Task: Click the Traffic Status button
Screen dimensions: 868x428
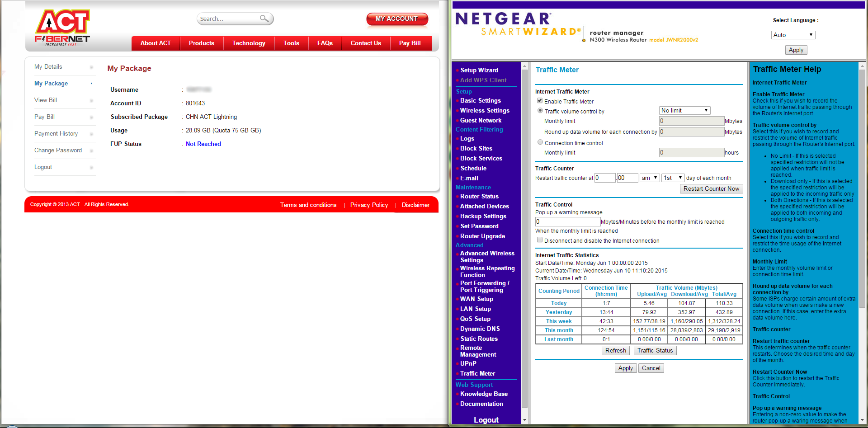Action: [x=655, y=351]
